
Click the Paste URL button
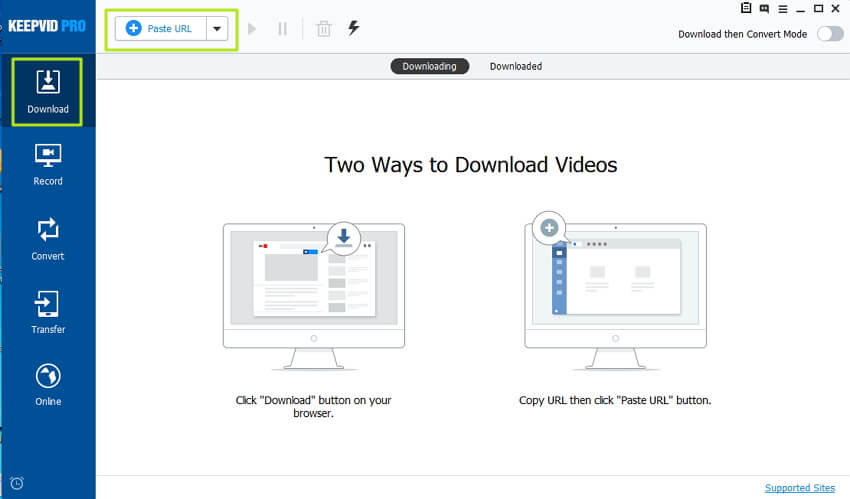click(160, 29)
